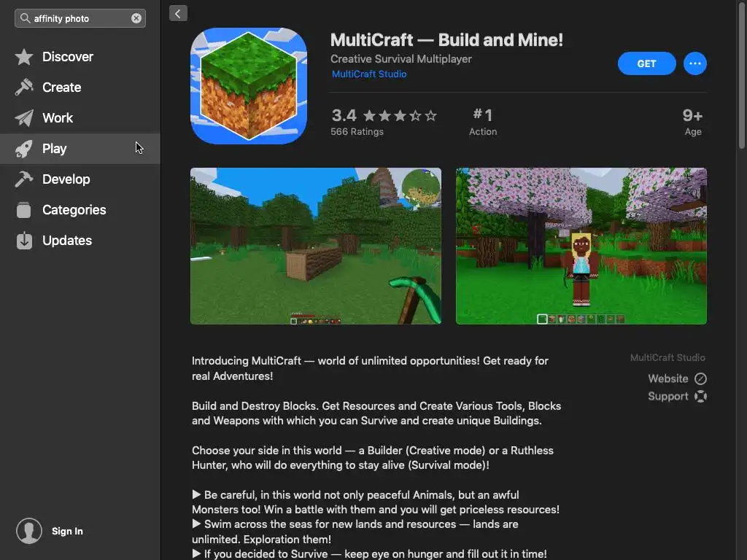Click the Swim across the seas bullet
This screenshot has width=747, height=560.
coord(355,532)
